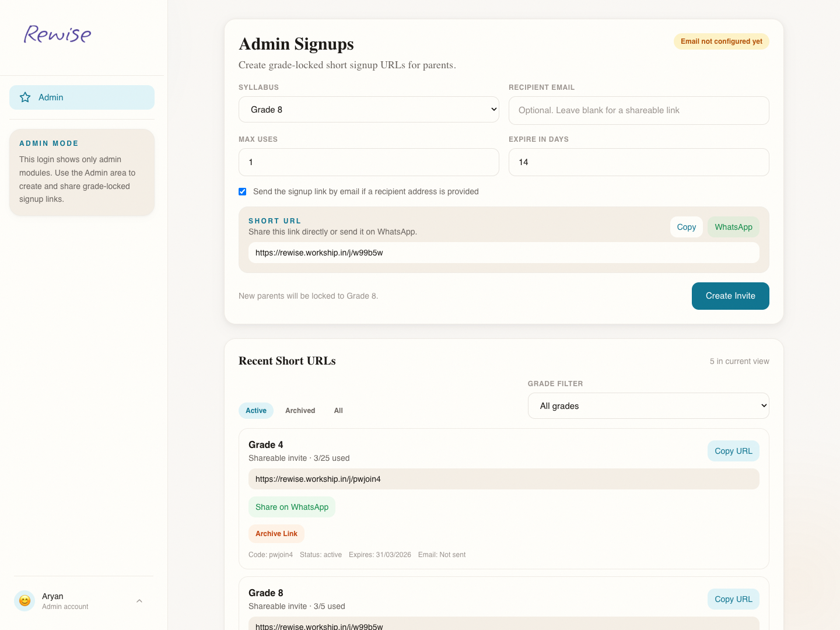Click Aryan's smiley avatar icon
Image resolution: width=840 pixels, height=630 pixels.
click(24, 601)
